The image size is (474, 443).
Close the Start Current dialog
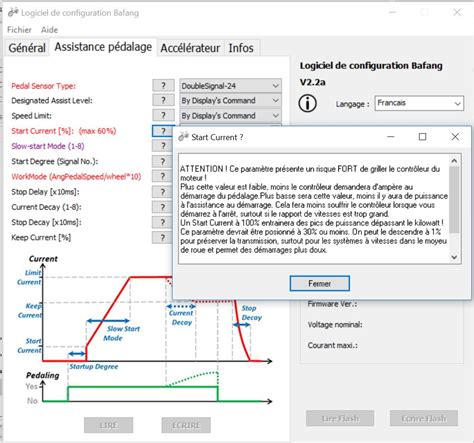tap(455, 137)
